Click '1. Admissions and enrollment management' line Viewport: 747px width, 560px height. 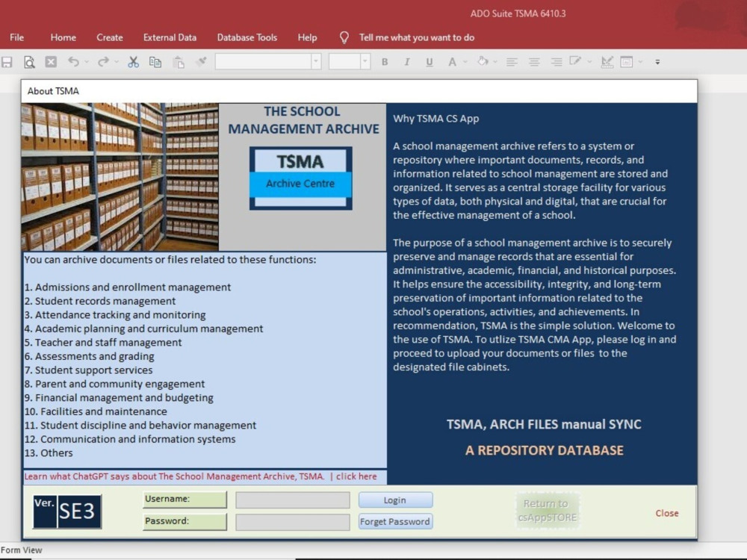point(128,287)
